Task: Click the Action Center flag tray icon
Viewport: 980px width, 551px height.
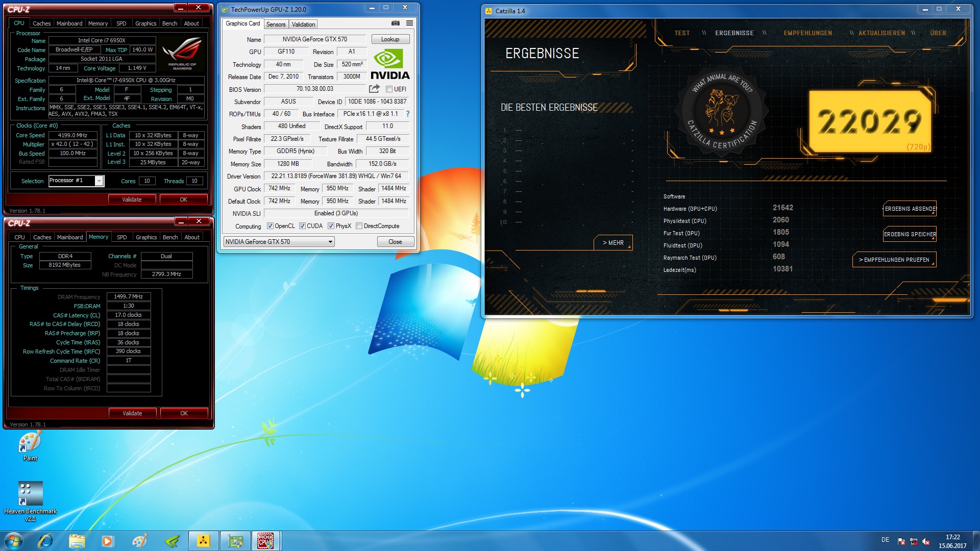Action: point(901,541)
